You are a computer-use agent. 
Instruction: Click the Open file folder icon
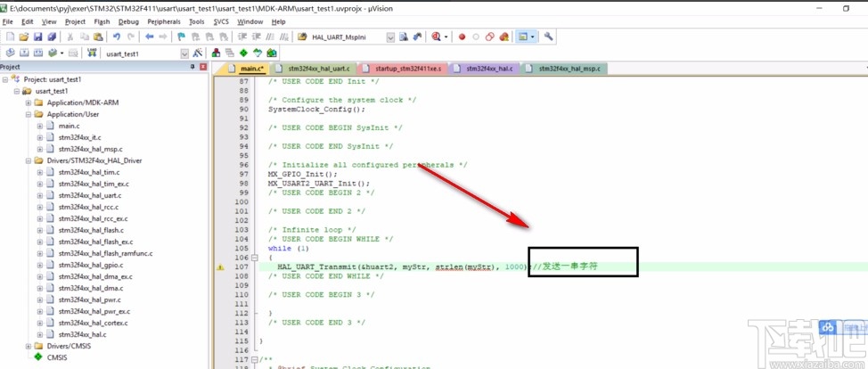24,37
